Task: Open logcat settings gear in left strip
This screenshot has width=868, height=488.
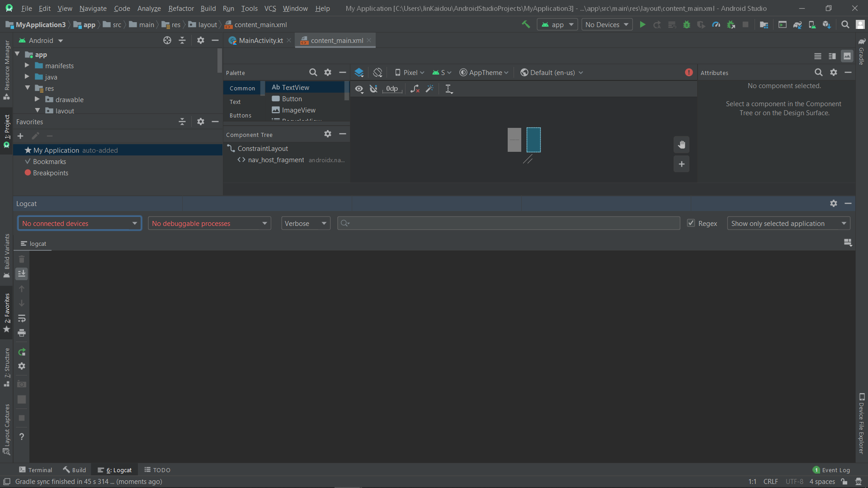Action: click(x=21, y=366)
